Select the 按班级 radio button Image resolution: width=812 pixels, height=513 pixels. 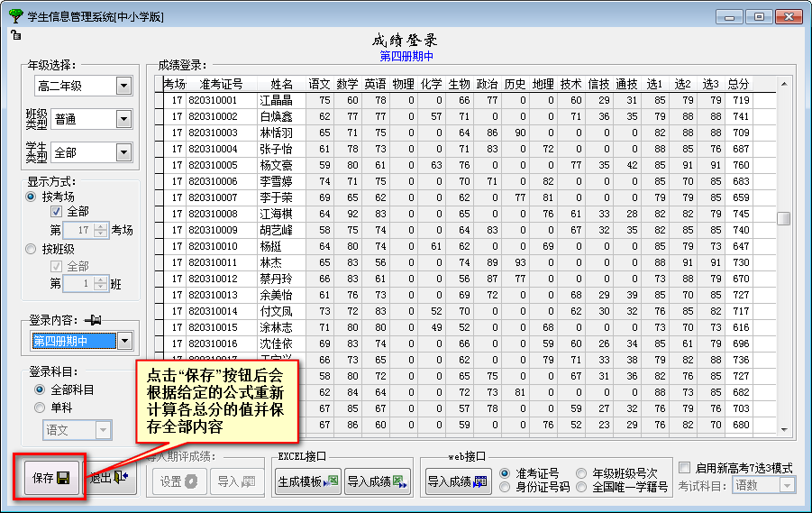coord(33,249)
